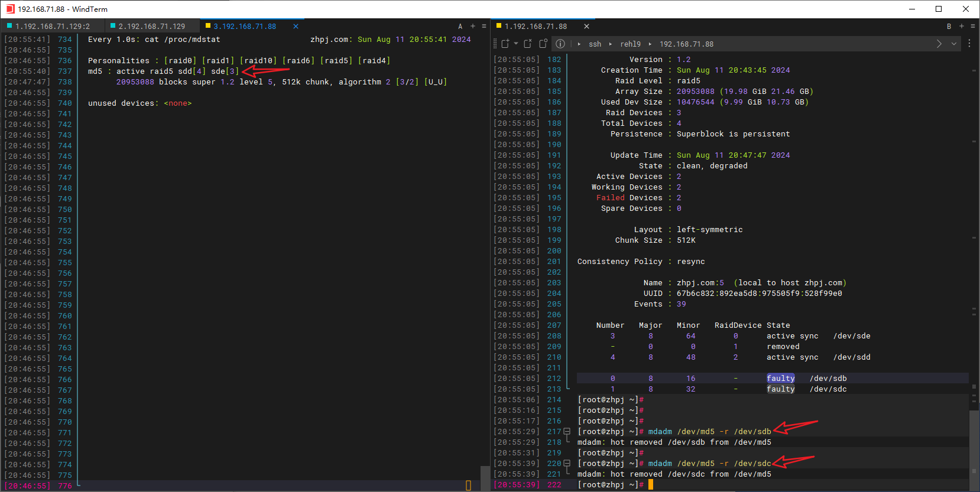
Task: Add new tab in right pane group B
Action: [962, 26]
